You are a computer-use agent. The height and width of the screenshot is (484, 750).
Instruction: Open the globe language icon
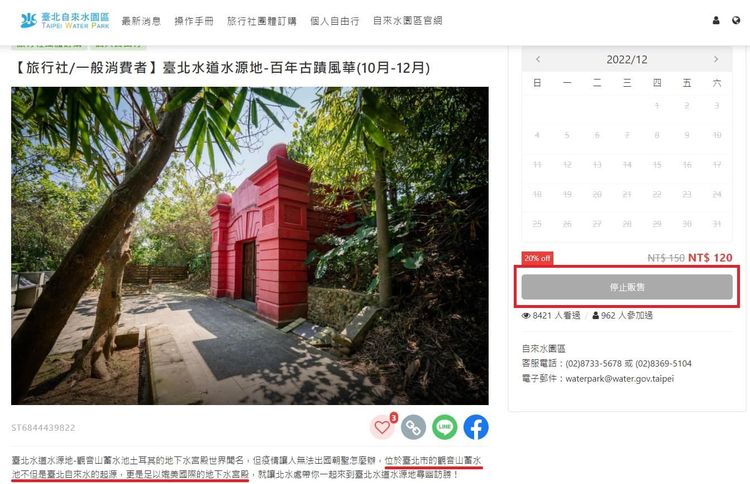click(736, 21)
